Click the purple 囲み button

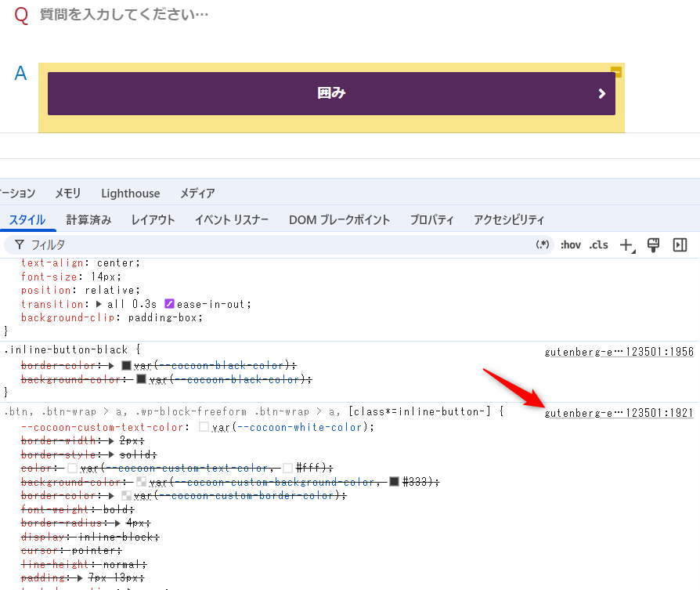pos(331,93)
